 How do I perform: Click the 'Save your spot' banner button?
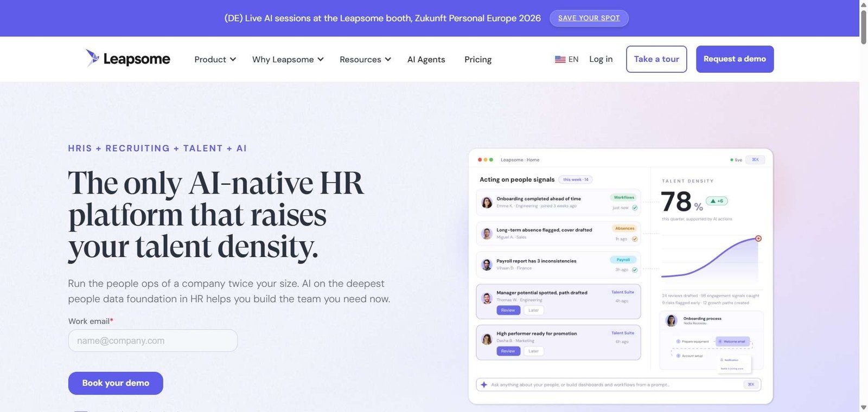[589, 18]
